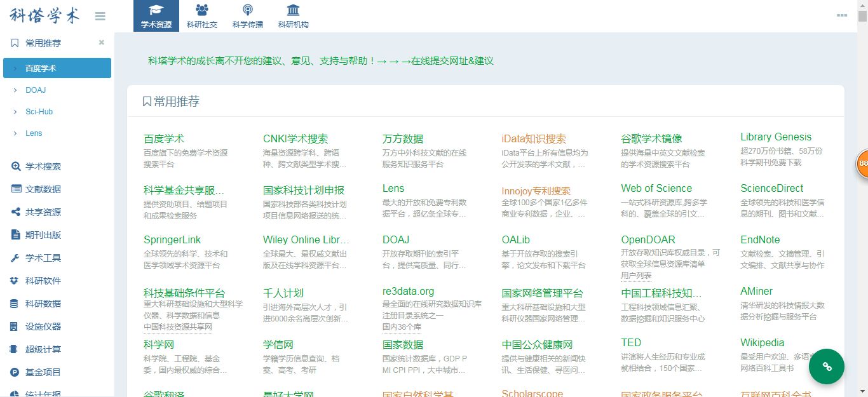Click the 学术工具 wrench icon in sidebar
The width and height of the screenshot is (868, 397).
click(x=15, y=258)
